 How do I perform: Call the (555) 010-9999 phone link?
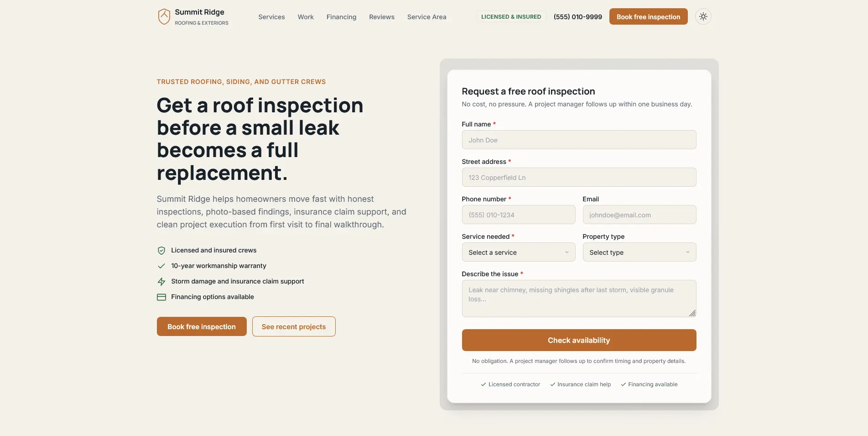tap(578, 17)
